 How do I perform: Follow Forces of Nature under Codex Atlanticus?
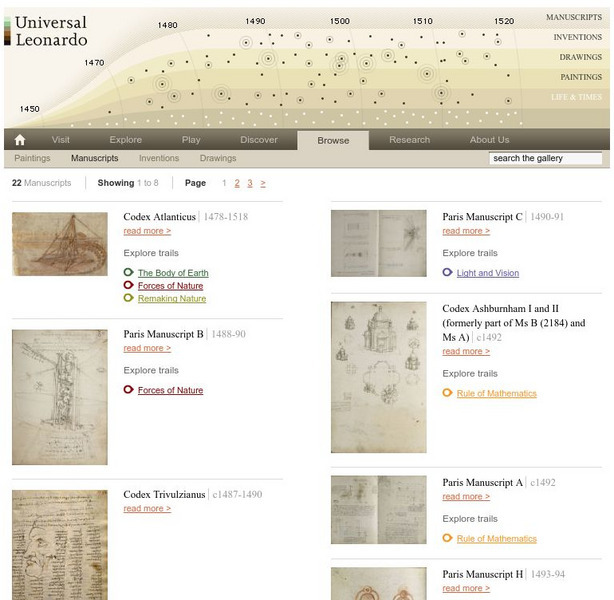[x=170, y=286]
